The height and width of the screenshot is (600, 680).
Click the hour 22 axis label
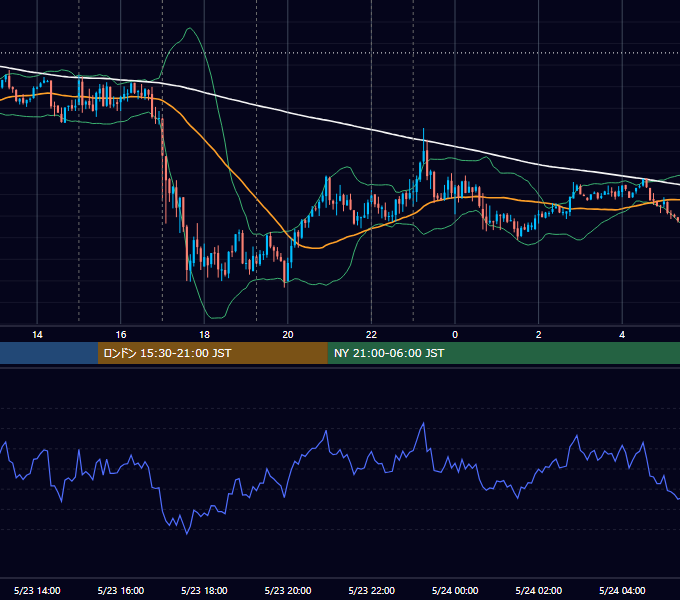pos(372,335)
